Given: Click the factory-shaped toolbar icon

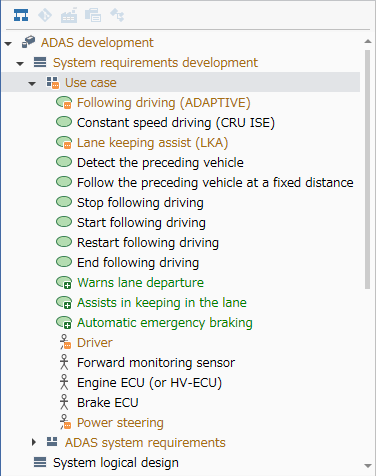Looking at the screenshot, I should pos(69,16).
